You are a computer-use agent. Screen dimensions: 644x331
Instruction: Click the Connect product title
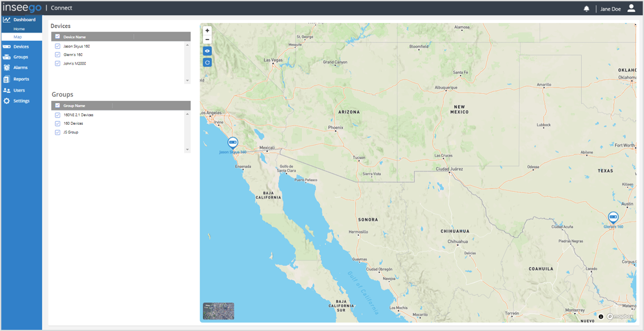tap(61, 8)
